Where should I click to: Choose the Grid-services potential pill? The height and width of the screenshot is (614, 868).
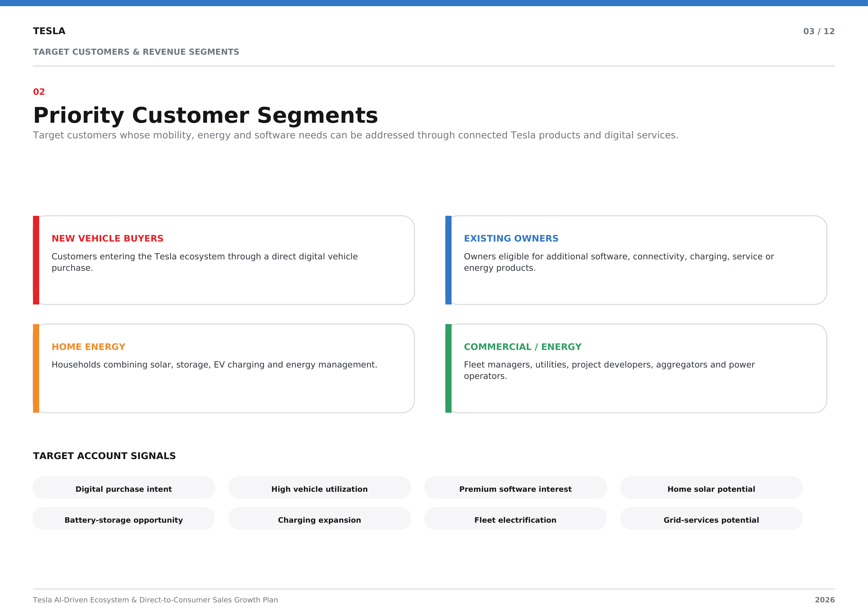711,519
